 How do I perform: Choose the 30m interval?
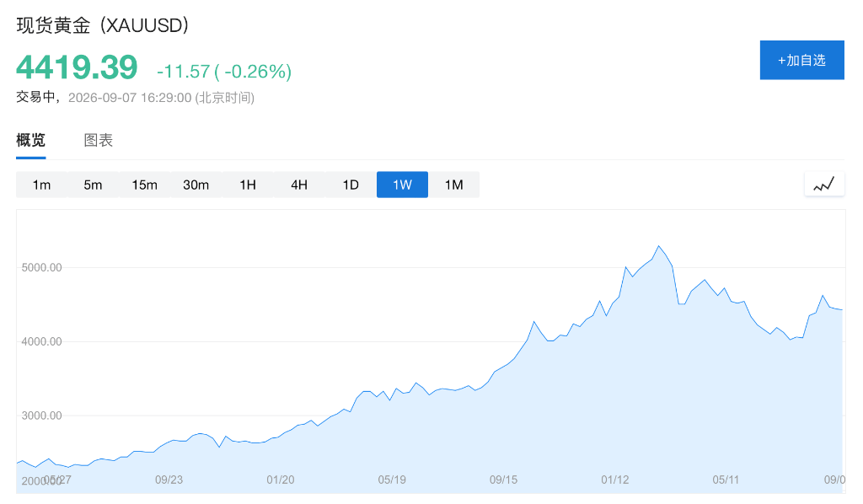[x=196, y=185]
